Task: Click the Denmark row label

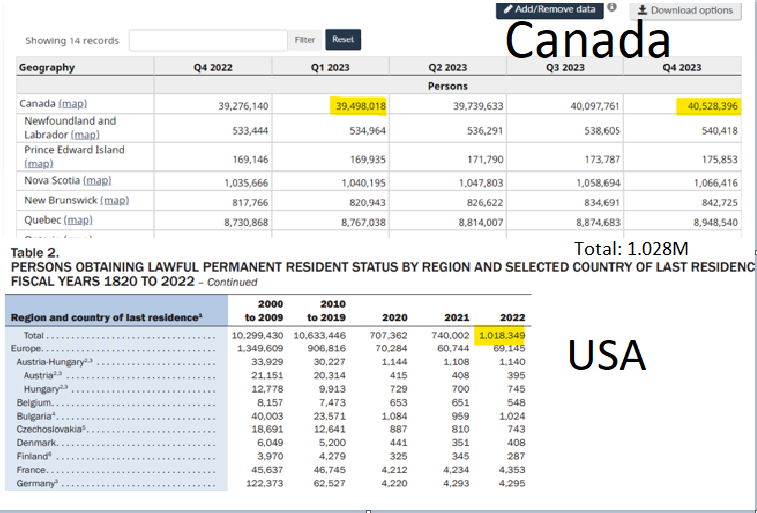Action: 36,443
